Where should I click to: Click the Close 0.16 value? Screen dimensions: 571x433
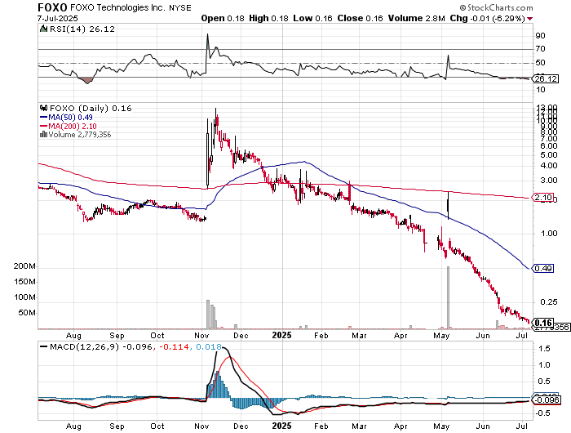coord(360,18)
